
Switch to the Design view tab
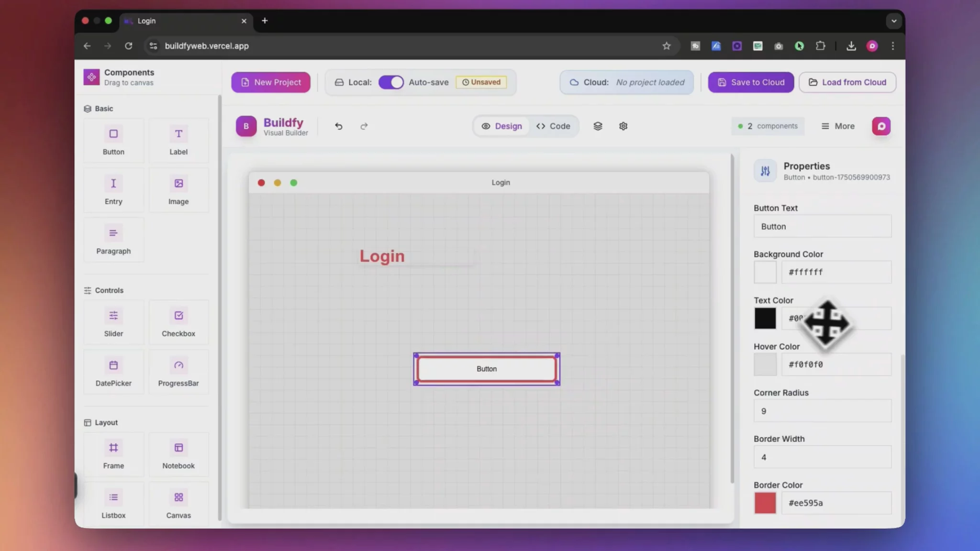(501, 126)
